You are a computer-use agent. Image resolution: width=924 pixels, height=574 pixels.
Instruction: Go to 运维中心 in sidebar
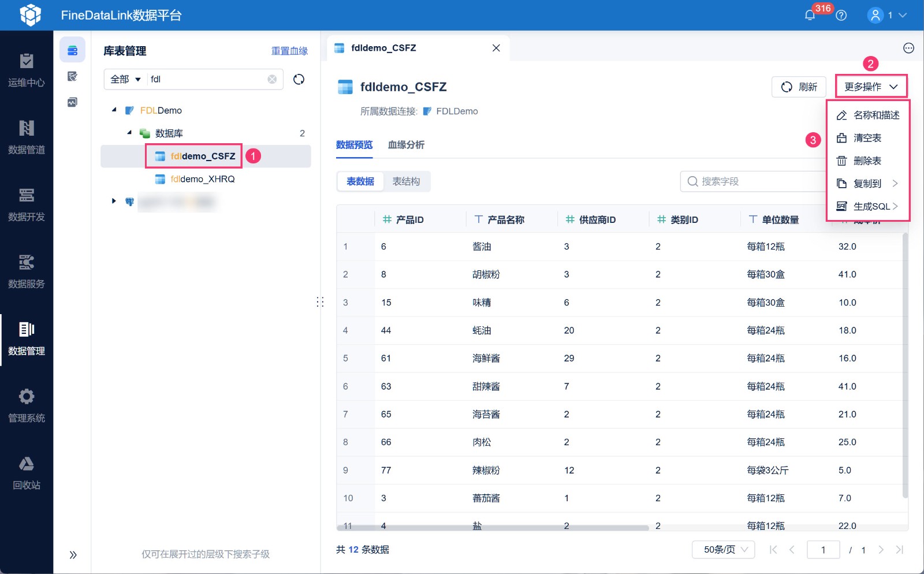coord(27,70)
